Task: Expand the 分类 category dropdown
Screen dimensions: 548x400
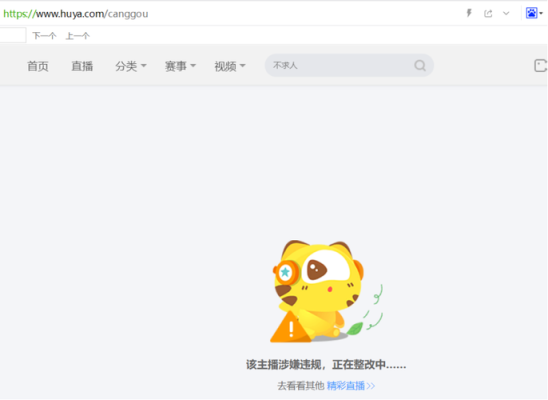Action: click(x=131, y=66)
